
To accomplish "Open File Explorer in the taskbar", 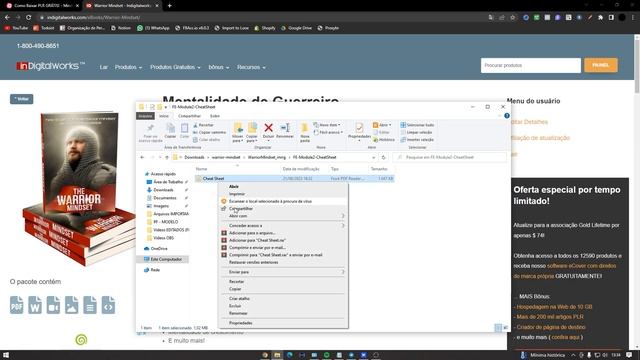I will [x=277, y=355].
